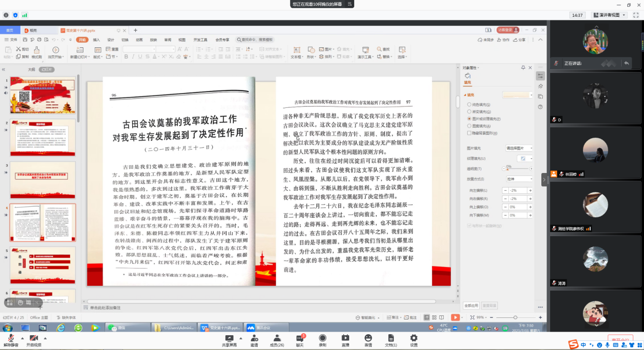Check Hide Background Graphics (隐藏背景图形) checkbox
The height and width of the screenshot is (350, 644).
tap(469, 133)
